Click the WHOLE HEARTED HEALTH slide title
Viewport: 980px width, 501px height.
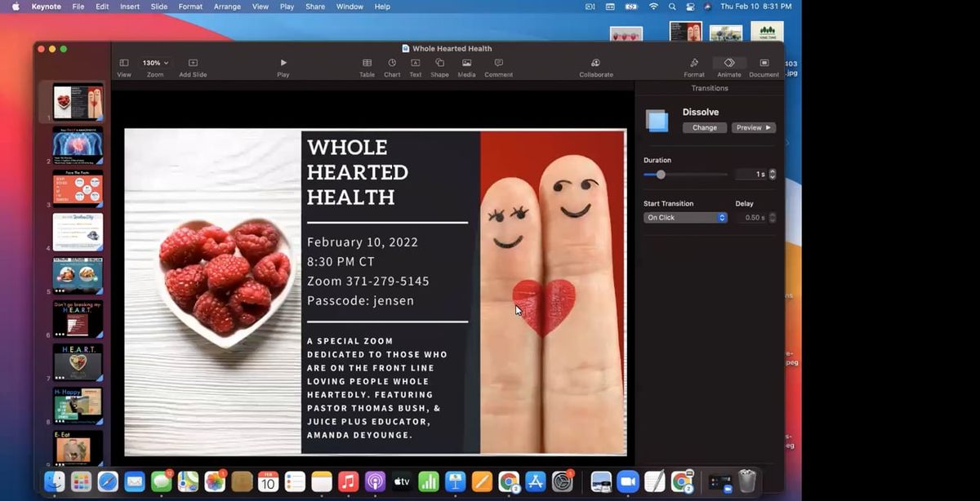pyautogui.click(x=358, y=172)
